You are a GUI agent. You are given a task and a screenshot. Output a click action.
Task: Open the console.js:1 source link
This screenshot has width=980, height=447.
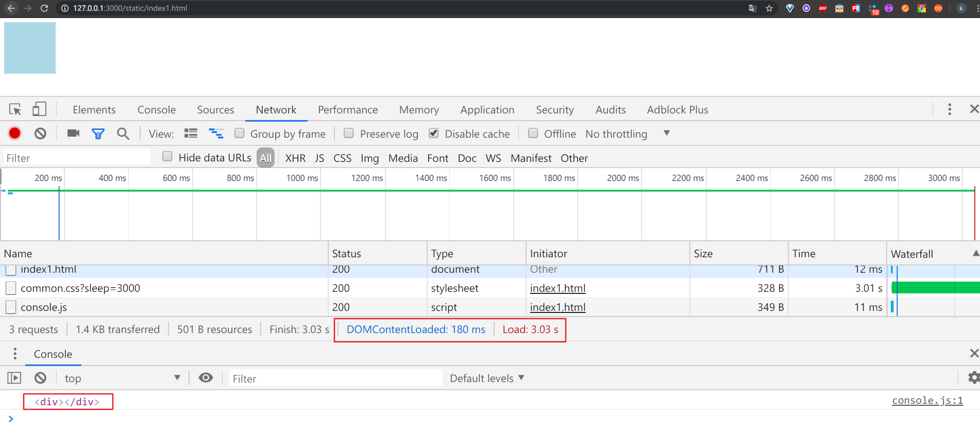(927, 400)
